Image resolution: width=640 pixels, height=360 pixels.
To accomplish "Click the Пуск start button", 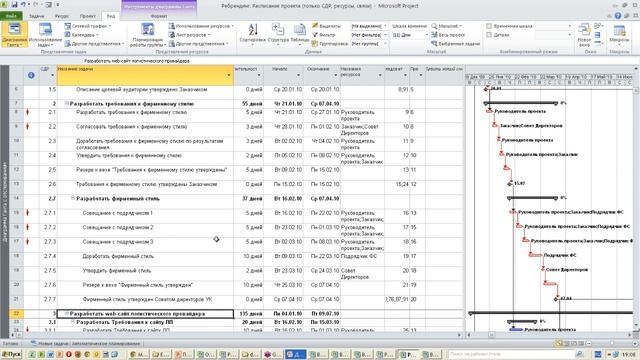I will 11,354.
